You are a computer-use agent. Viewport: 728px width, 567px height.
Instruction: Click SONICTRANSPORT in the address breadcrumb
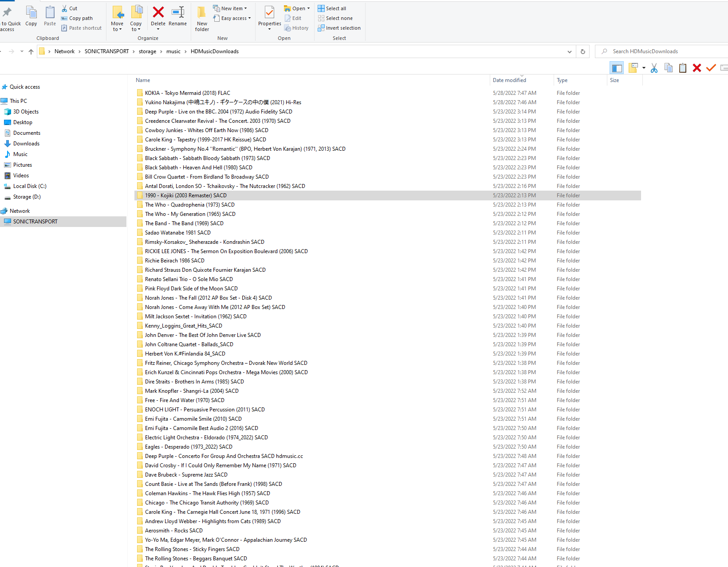point(107,51)
